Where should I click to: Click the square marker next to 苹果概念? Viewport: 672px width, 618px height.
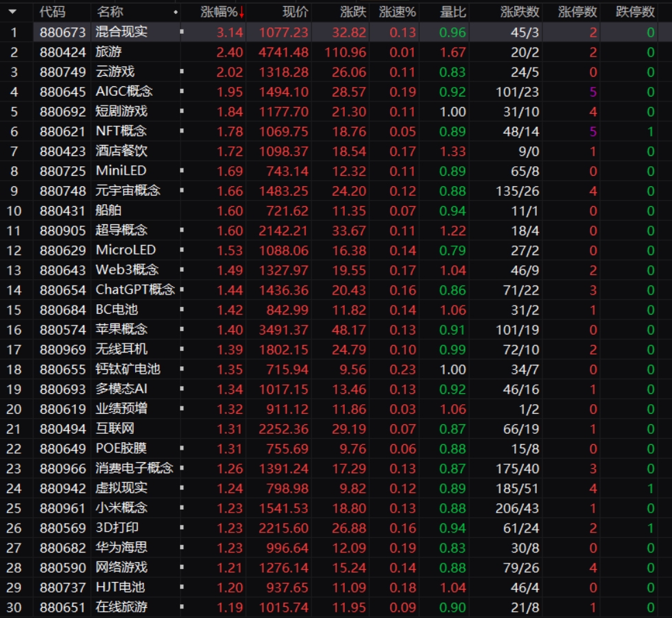[181, 330]
